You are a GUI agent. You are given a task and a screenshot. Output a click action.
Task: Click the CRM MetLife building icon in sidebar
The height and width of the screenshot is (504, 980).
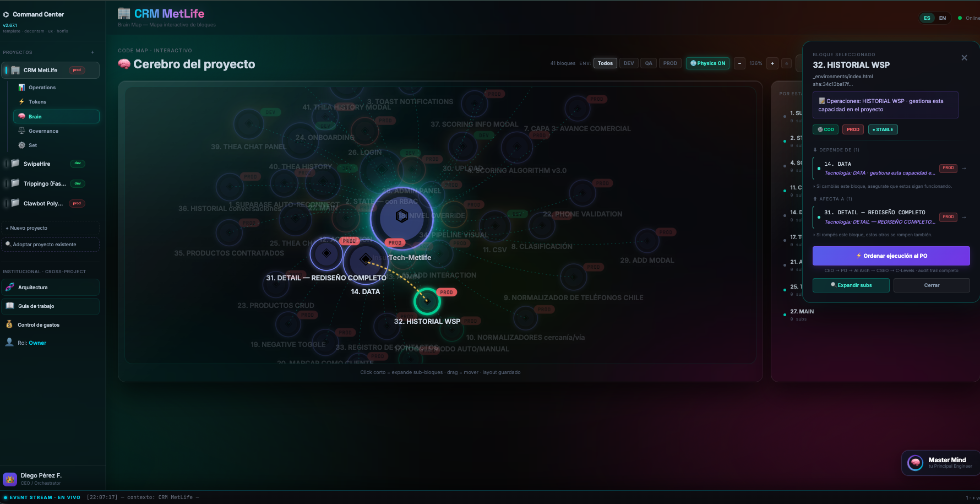coord(15,71)
